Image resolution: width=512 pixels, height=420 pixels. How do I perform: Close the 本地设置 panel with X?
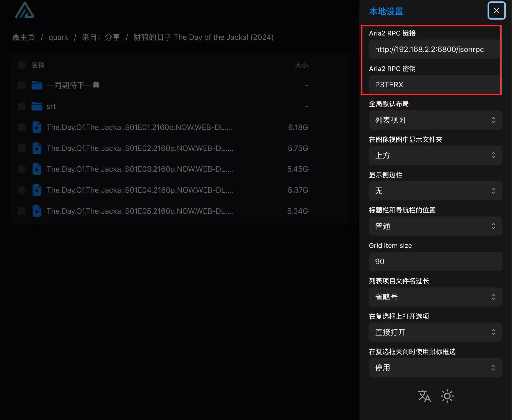[x=496, y=10]
